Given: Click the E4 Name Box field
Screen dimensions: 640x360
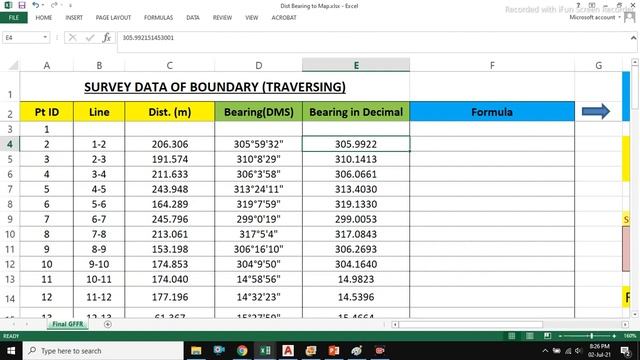Looking at the screenshot, I should point(22,38).
